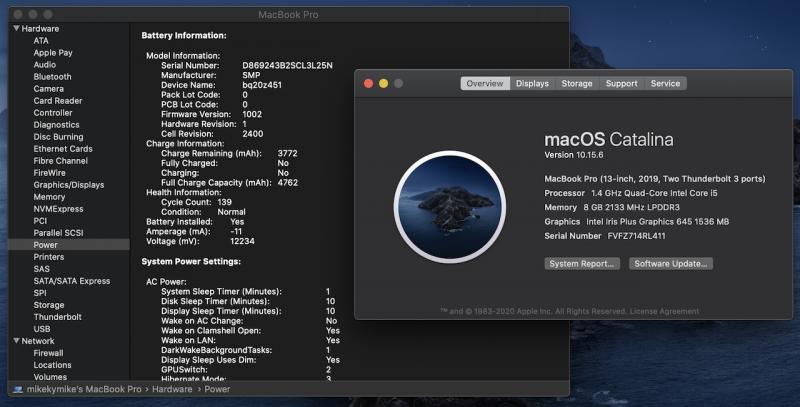Screen dimensions: 800x407
Task: Click the System Report button
Action: (x=582, y=264)
